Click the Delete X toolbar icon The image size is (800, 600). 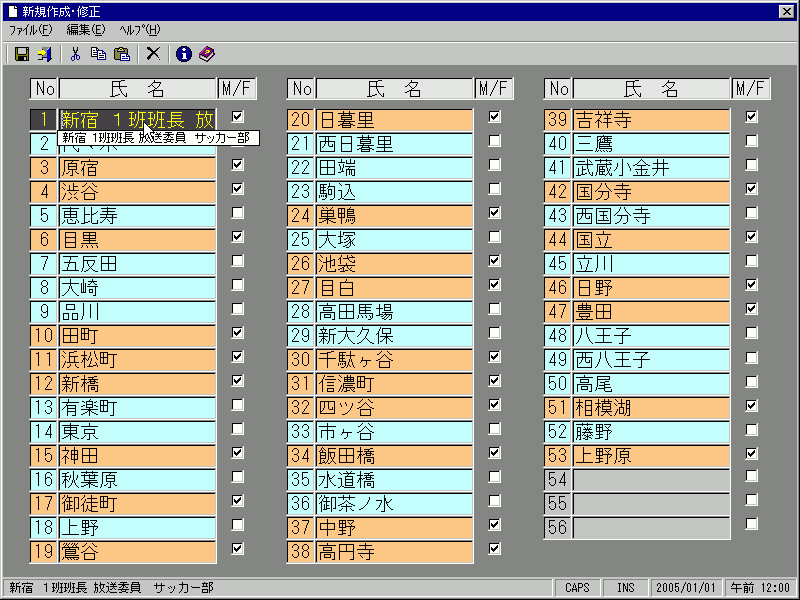click(x=153, y=54)
